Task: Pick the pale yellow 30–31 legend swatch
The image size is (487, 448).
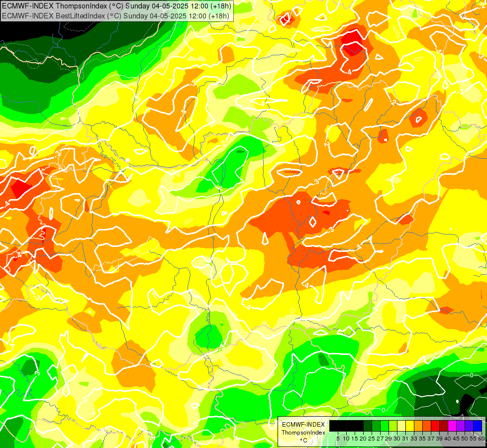Action: click(401, 426)
